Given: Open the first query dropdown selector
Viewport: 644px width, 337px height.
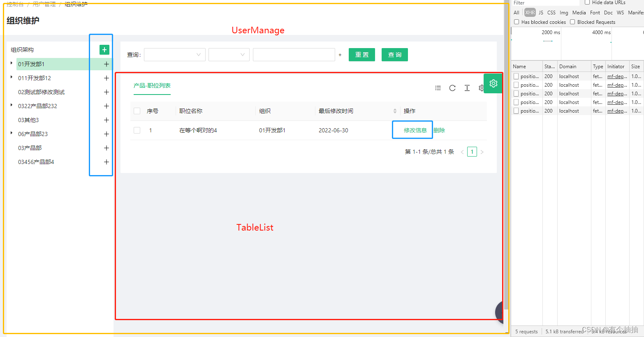Looking at the screenshot, I should (174, 54).
